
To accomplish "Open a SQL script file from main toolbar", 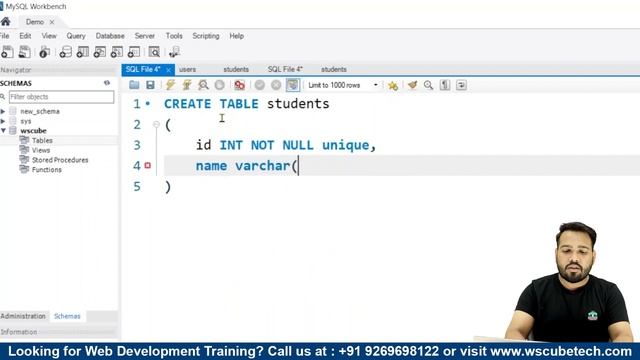I will click(x=24, y=52).
